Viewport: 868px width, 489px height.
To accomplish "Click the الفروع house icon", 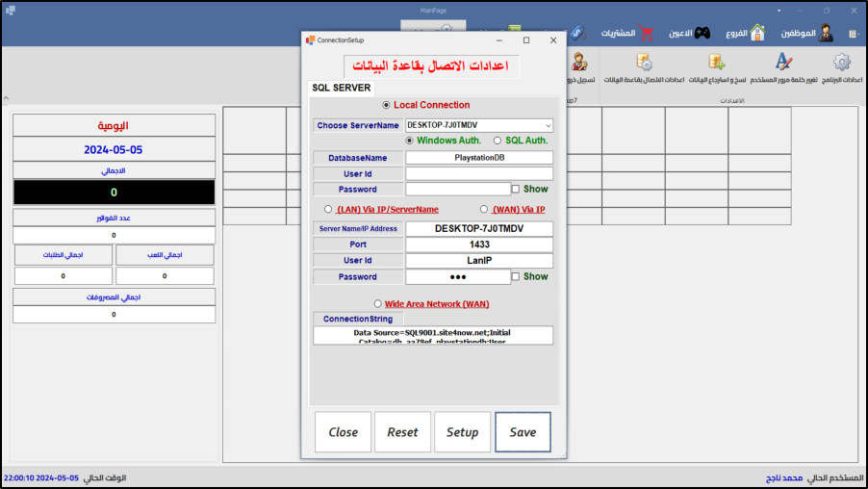I will [x=757, y=33].
